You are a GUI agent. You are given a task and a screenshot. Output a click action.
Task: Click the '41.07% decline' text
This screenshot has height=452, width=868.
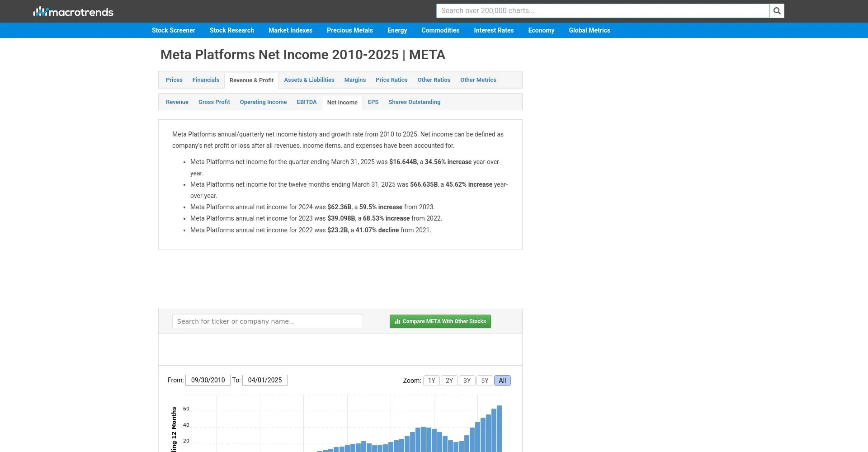377,230
